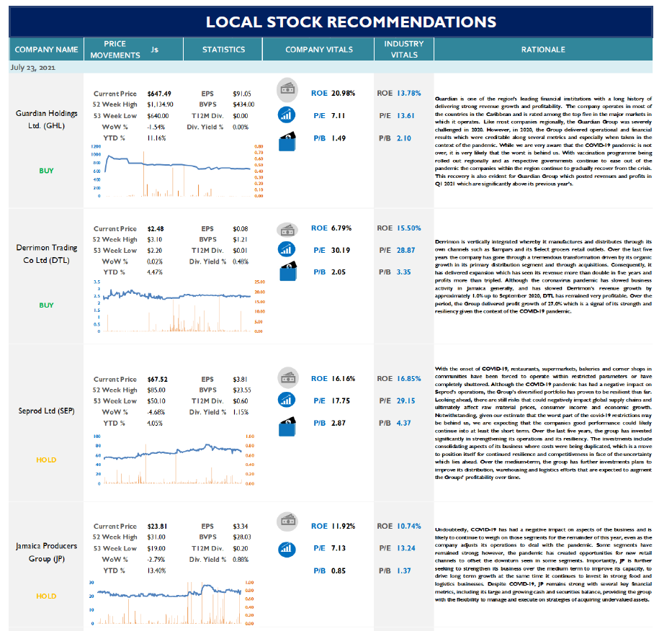672x631 pixels.
Task: Click the YTD value 13.40%
Action: (x=156, y=570)
